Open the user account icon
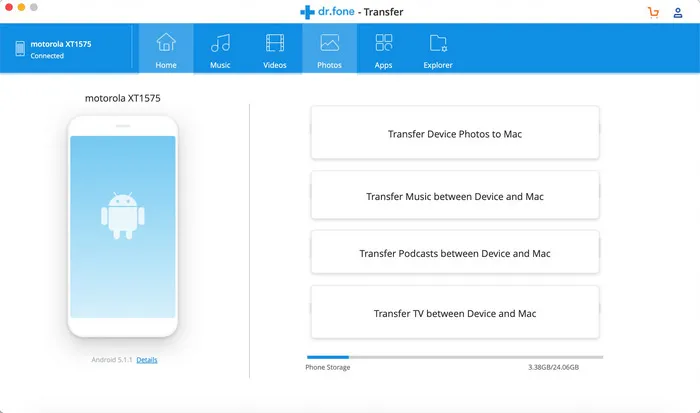Screen dimensions: 700x413 pos(678,13)
